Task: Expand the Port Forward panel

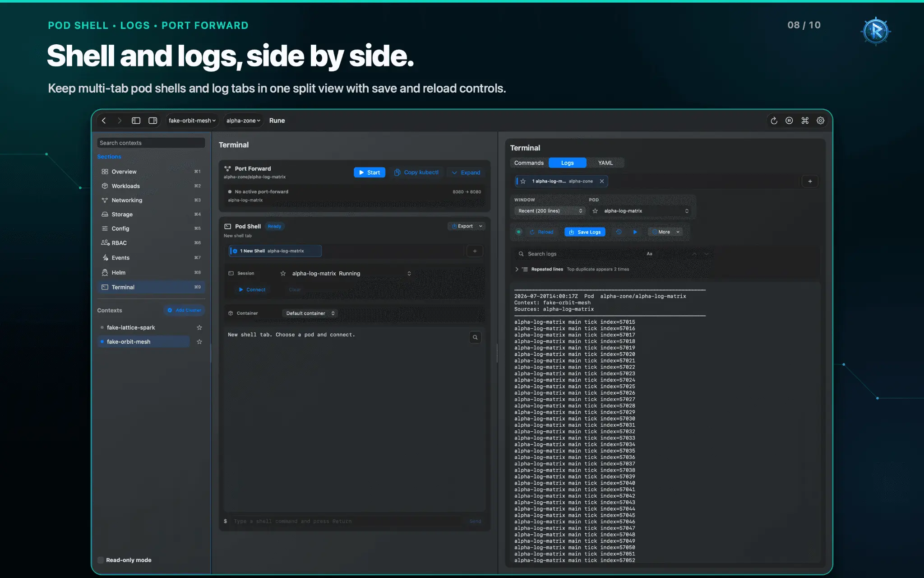Action: [466, 172]
